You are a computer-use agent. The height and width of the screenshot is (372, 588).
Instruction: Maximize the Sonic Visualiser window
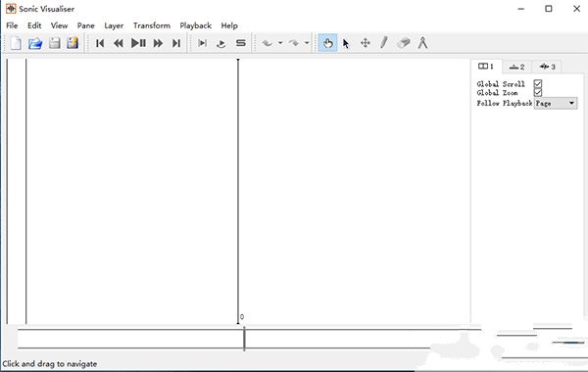(549, 9)
